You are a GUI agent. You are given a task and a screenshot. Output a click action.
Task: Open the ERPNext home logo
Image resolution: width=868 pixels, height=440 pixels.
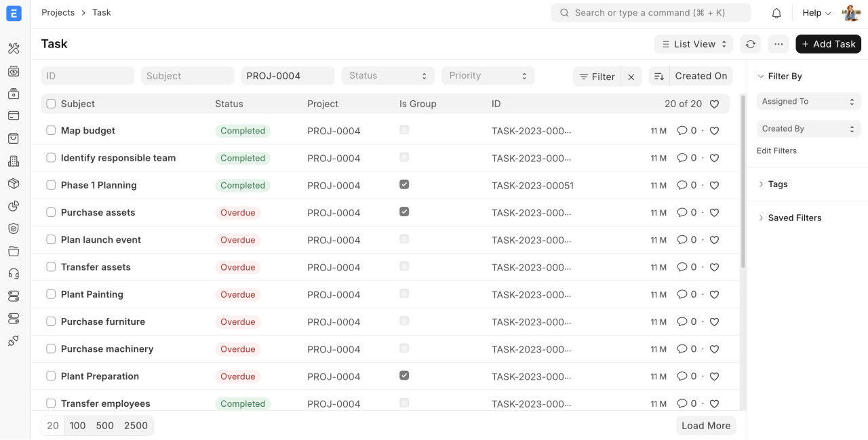(x=14, y=13)
